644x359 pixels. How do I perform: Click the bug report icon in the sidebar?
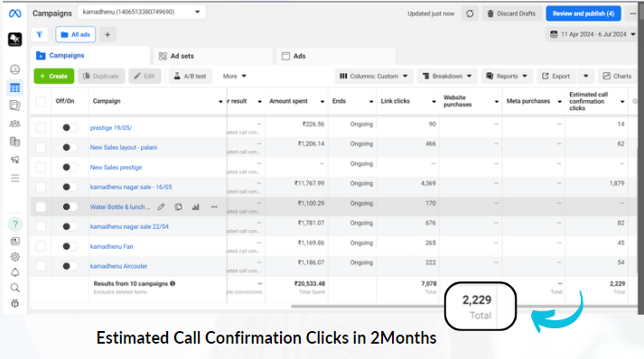14,303
